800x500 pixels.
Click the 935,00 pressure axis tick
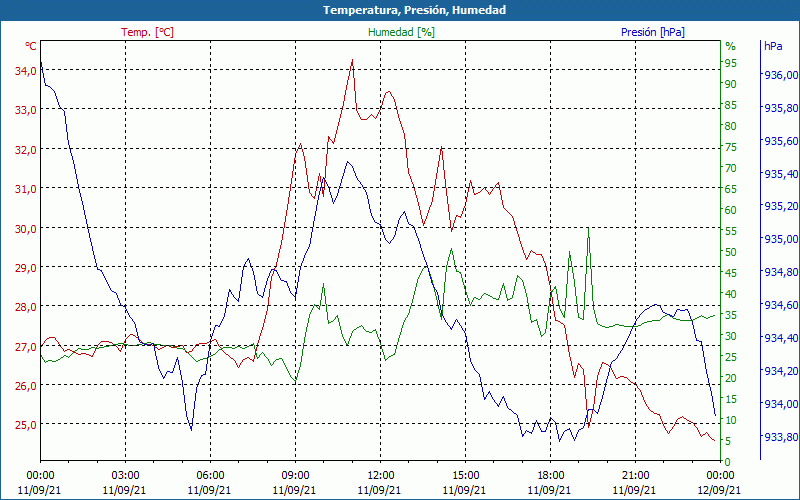tap(780, 239)
